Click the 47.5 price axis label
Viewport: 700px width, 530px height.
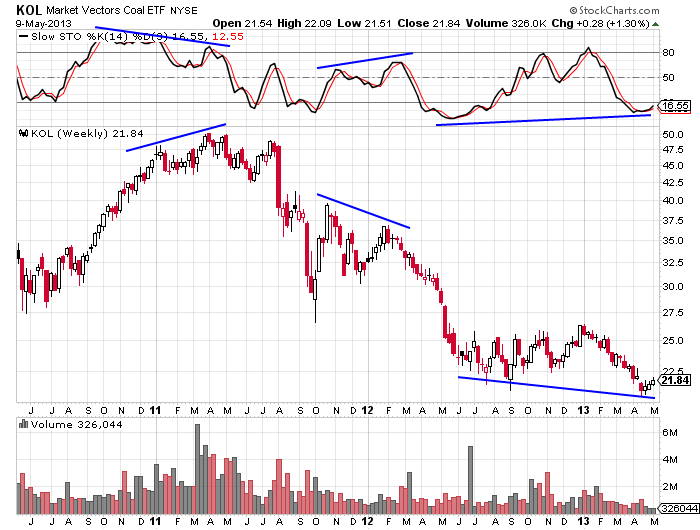coord(673,150)
